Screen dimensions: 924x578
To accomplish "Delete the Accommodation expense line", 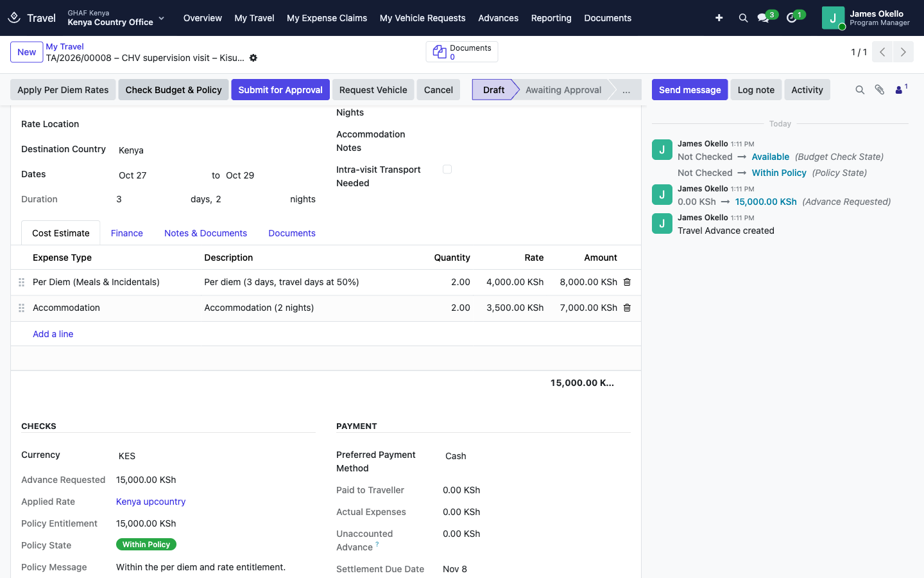I will 627,308.
